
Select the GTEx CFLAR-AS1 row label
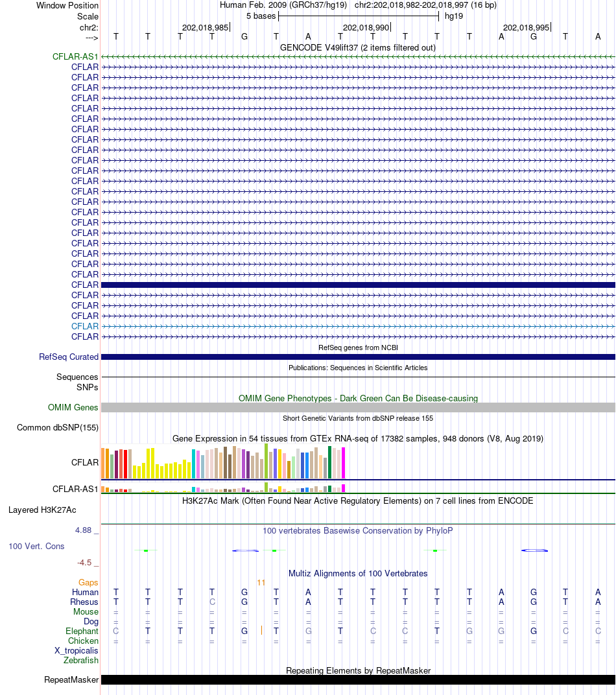click(x=75, y=489)
